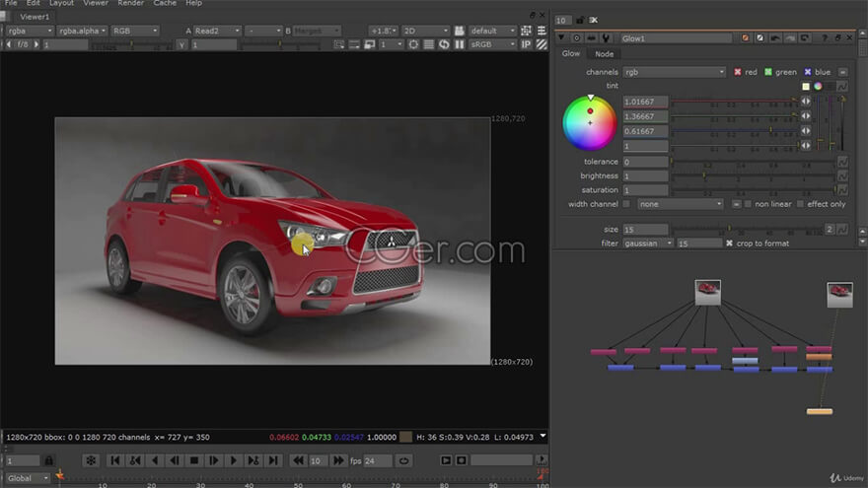The width and height of the screenshot is (868, 488).
Task: Toggle the viewer frame lock icon
Action: 48,460
